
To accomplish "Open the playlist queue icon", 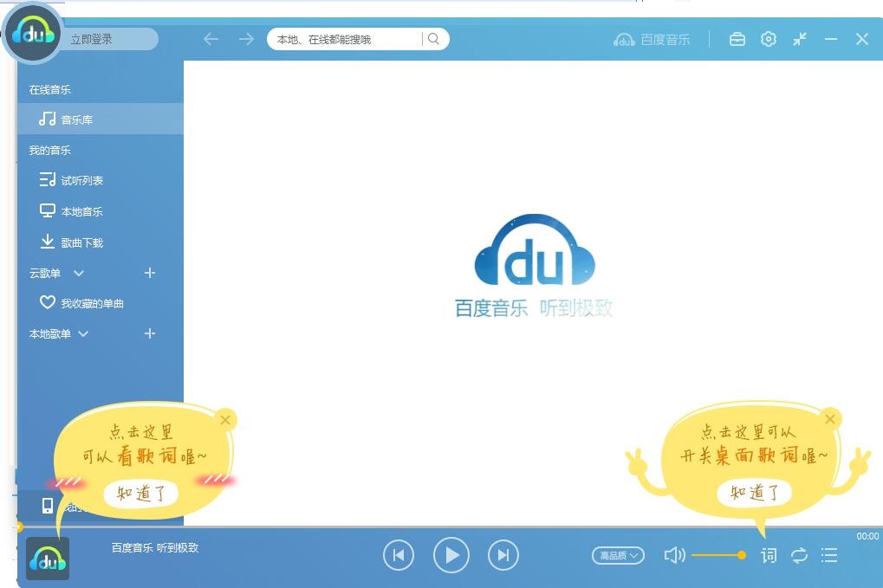I will [829, 555].
